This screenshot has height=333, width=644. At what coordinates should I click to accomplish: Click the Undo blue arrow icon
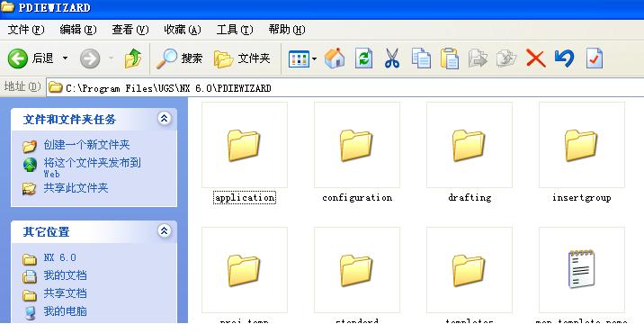pos(564,58)
